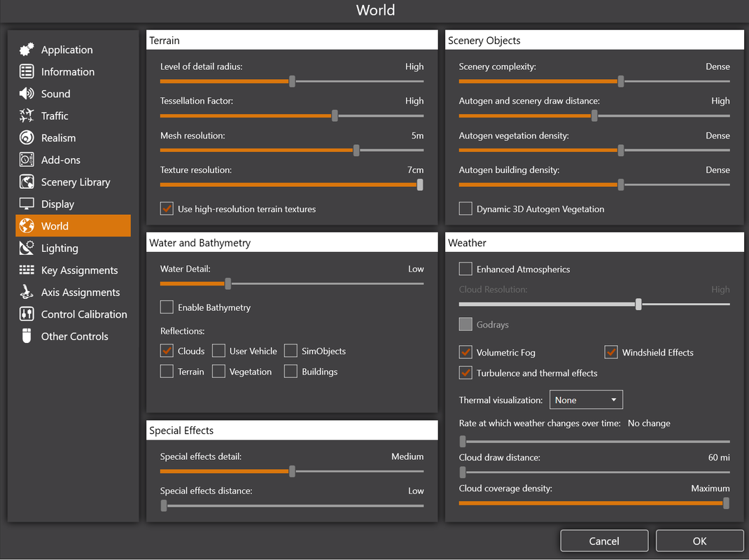Screen dimensions: 749x560
Task: Click the Control Calibration sliders icon
Action: coord(27,314)
